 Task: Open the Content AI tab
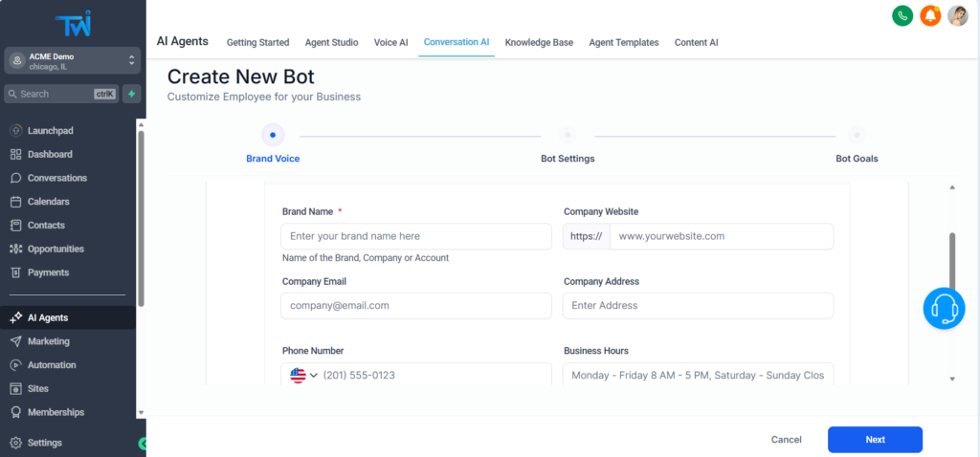697,42
